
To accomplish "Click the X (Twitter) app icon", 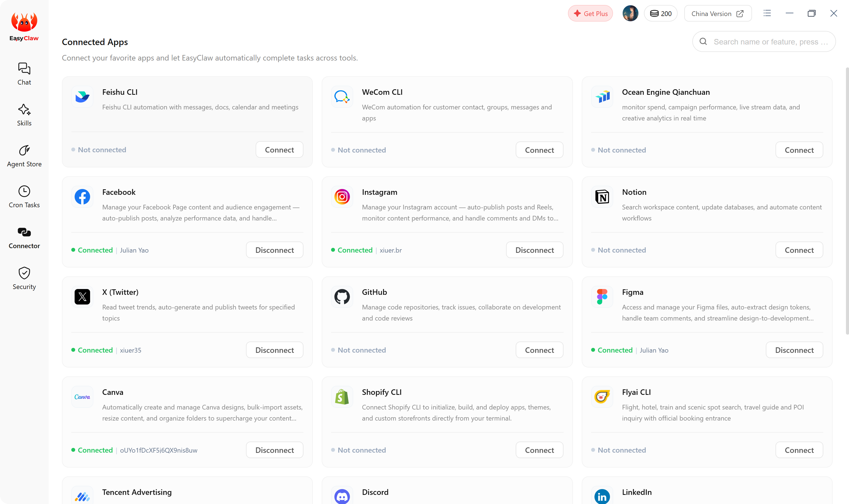I will pos(82,297).
